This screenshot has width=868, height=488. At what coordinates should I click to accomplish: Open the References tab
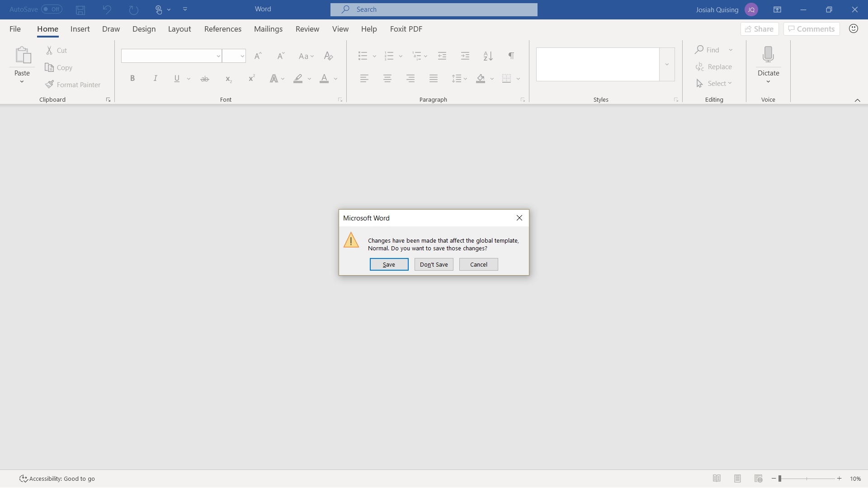(222, 29)
